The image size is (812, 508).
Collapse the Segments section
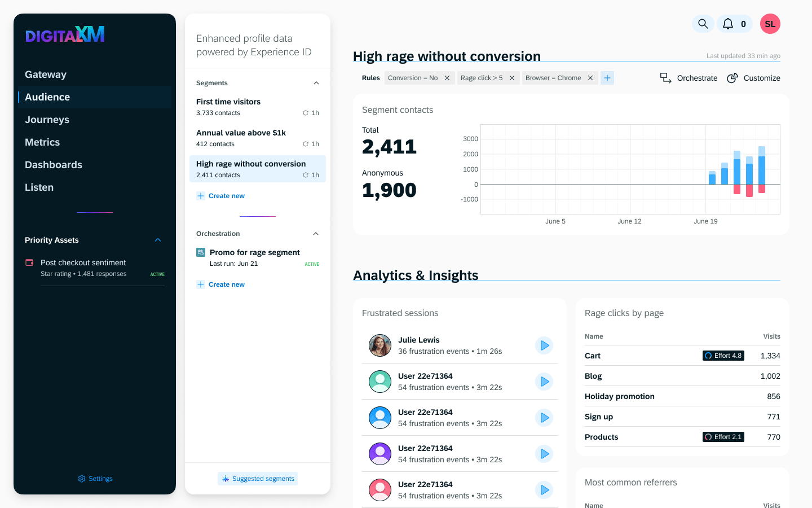point(316,82)
